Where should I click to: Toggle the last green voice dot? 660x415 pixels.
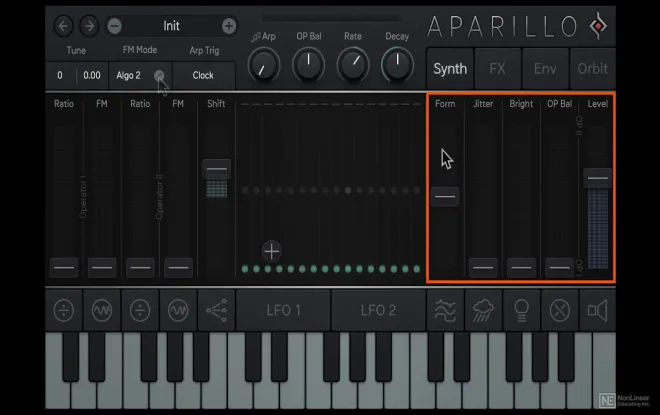(417, 269)
